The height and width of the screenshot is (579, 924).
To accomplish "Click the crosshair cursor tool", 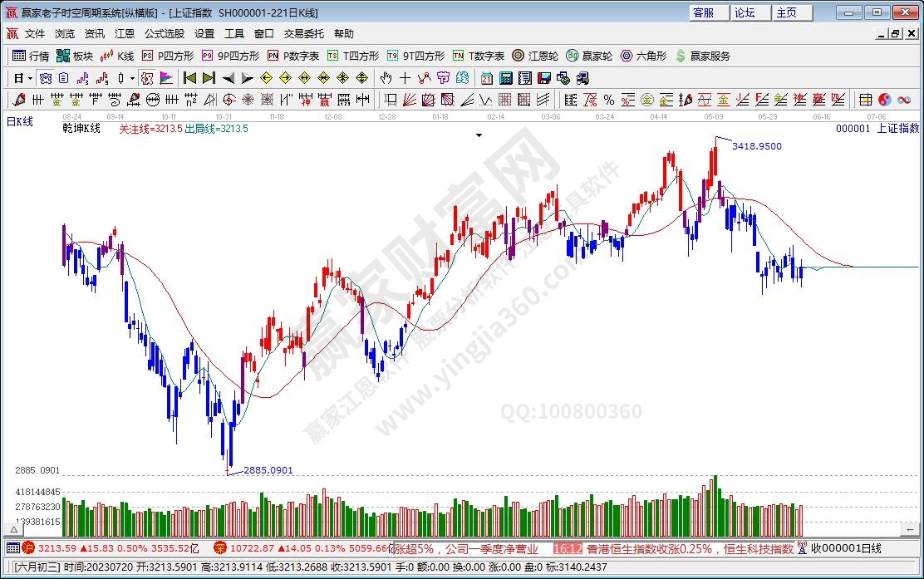I will tap(405, 78).
